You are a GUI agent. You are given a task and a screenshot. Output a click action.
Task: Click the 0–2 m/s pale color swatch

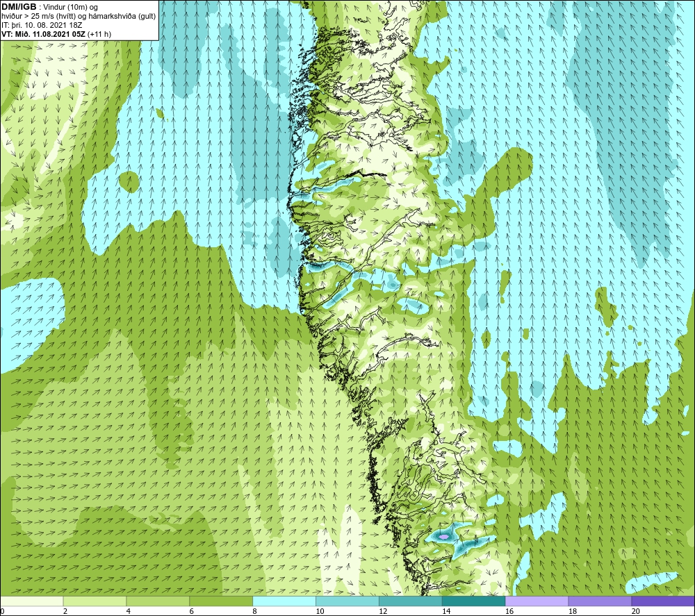tap(32, 601)
